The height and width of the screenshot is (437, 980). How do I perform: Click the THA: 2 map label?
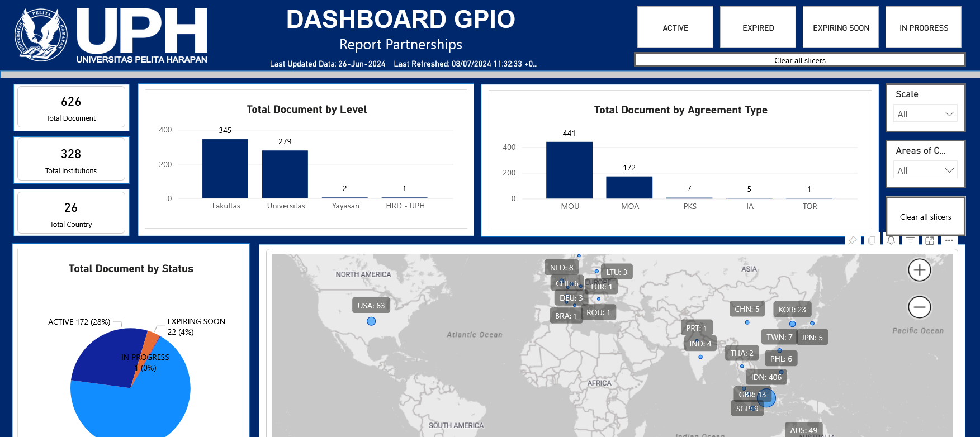pos(742,353)
